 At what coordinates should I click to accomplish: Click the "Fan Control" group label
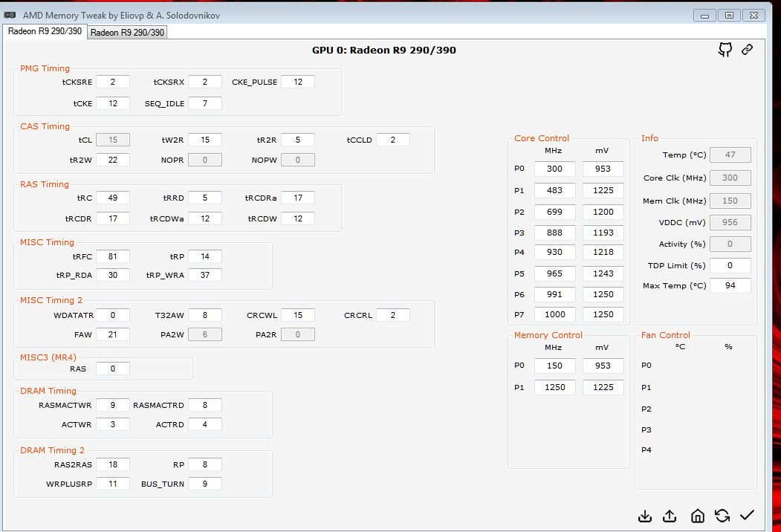(665, 335)
